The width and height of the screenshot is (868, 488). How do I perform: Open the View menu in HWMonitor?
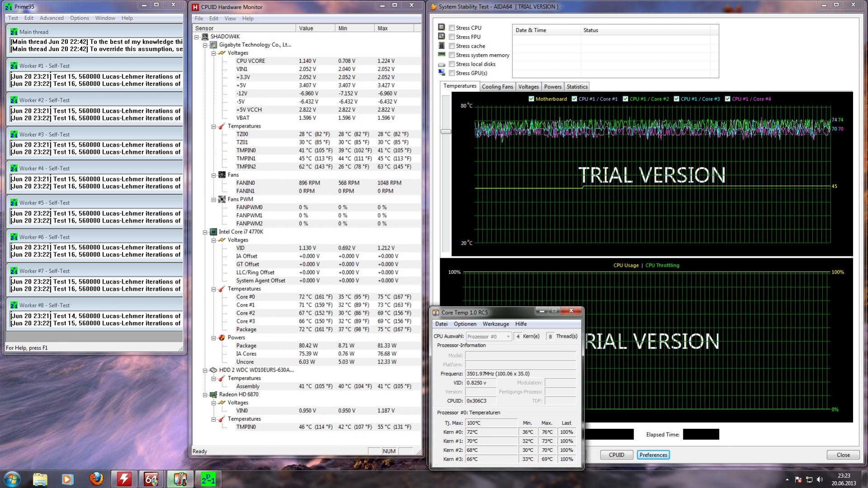pos(230,19)
